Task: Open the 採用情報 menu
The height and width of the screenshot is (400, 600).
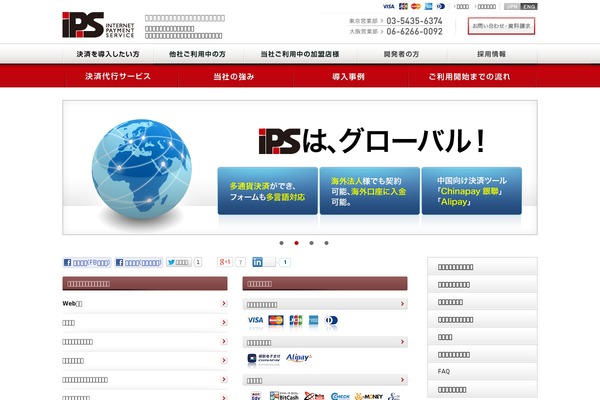Action: [x=492, y=54]
